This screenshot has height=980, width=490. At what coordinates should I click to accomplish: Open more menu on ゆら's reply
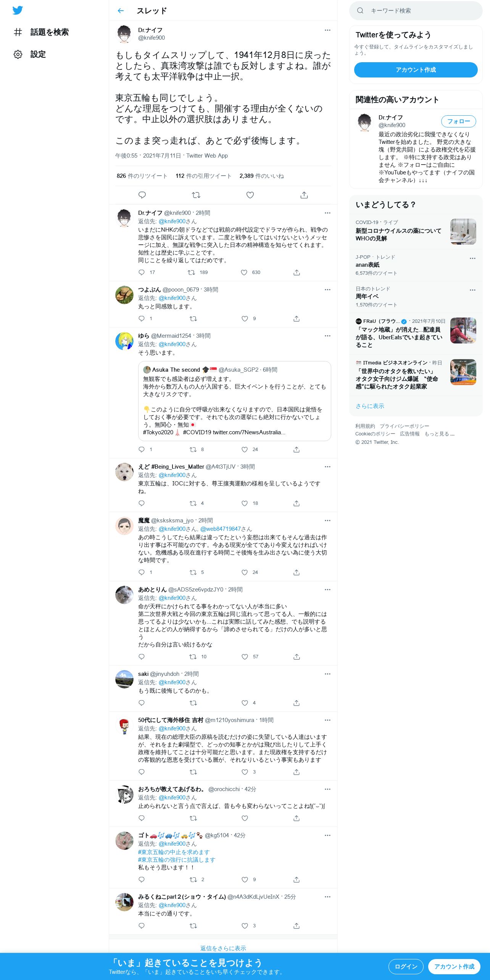[x=327, y=336]
